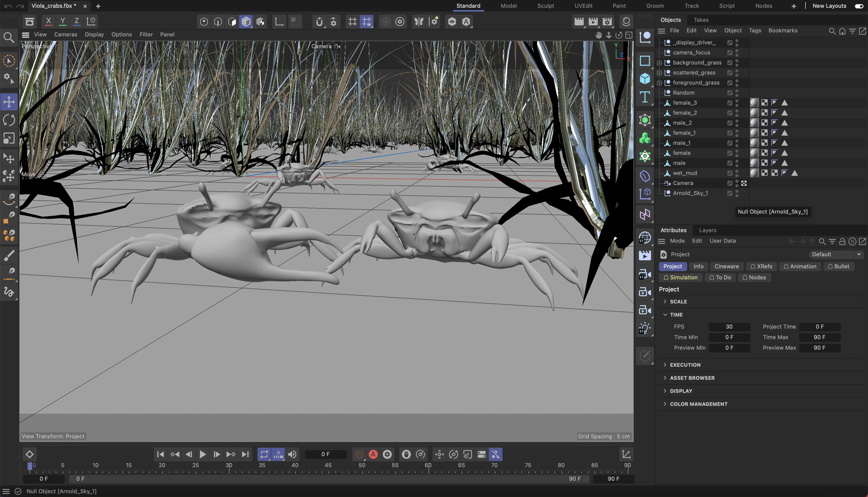
Task: Step to next frame
Action: tap(217, 455)
